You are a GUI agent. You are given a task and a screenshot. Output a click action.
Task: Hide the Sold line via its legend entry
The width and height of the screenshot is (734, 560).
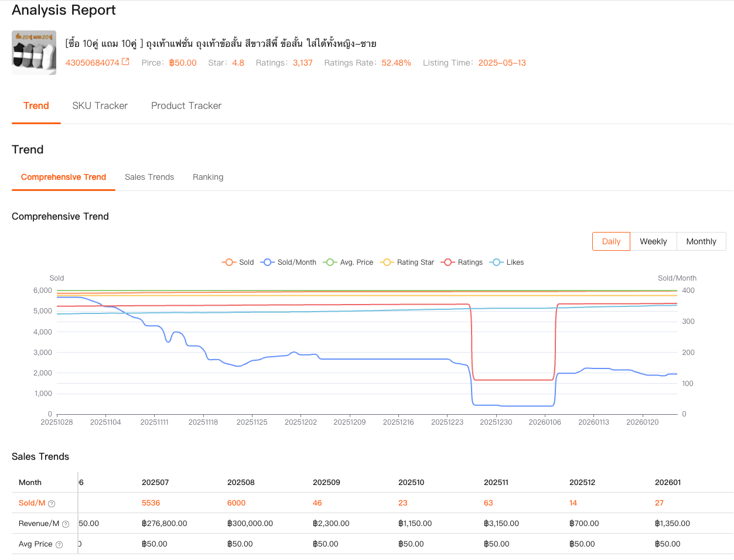pos(238,262)
